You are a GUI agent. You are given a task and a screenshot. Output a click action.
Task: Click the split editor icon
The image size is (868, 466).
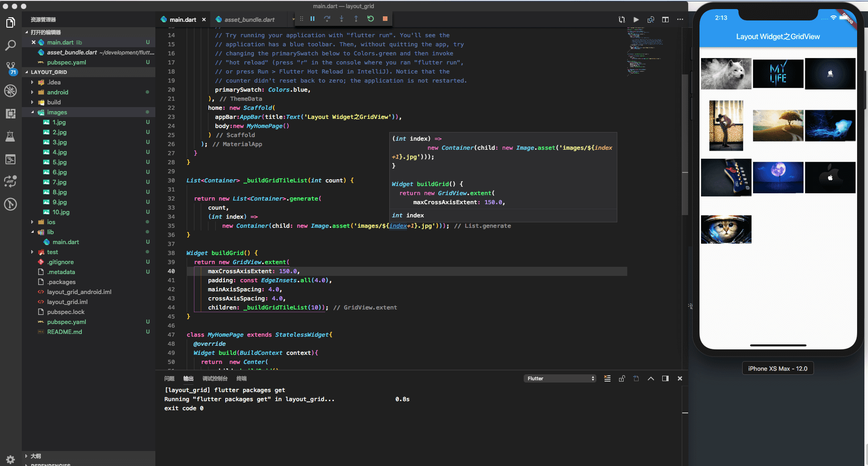(665, 20)
